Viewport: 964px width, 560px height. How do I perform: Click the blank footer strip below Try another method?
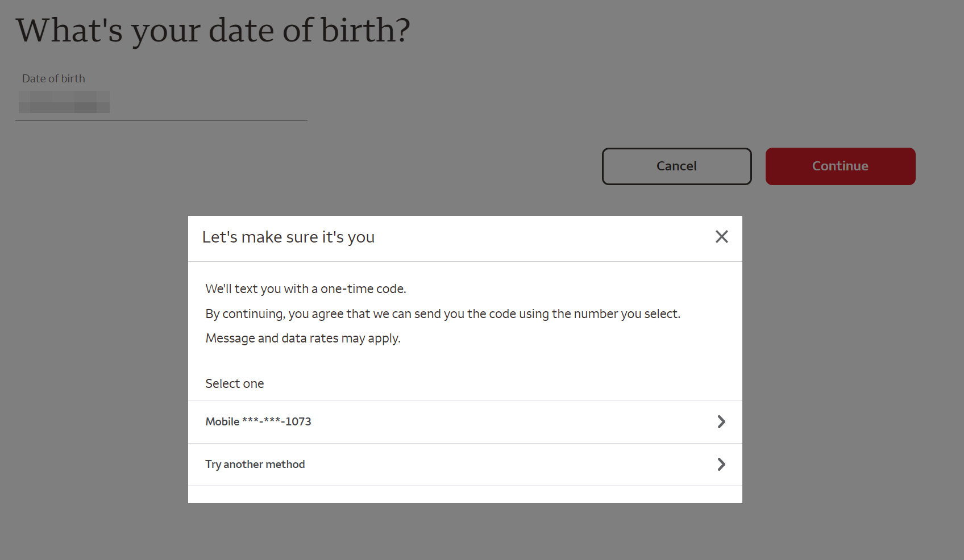(x=465, y=495)
